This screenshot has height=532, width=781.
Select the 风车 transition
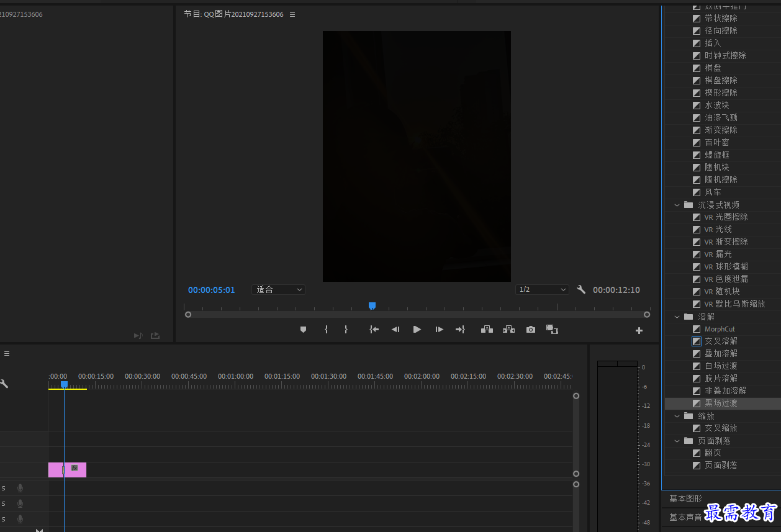(713, 192)
